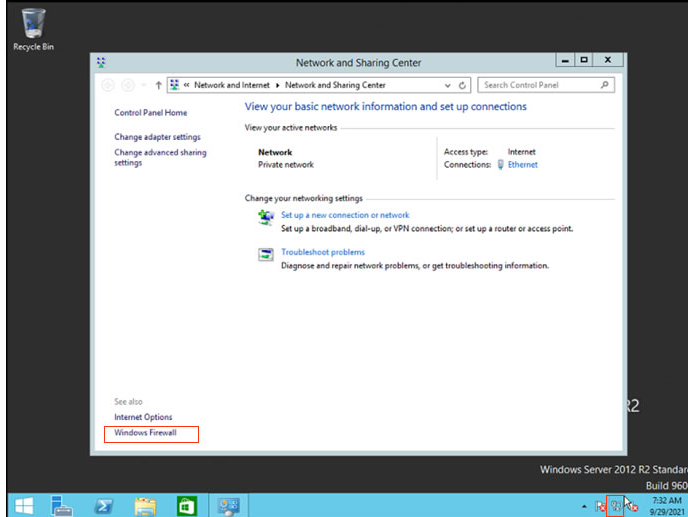The image size is (688, 517).
Task: Show hidden icons in system tray
Action: coord(583,506)
